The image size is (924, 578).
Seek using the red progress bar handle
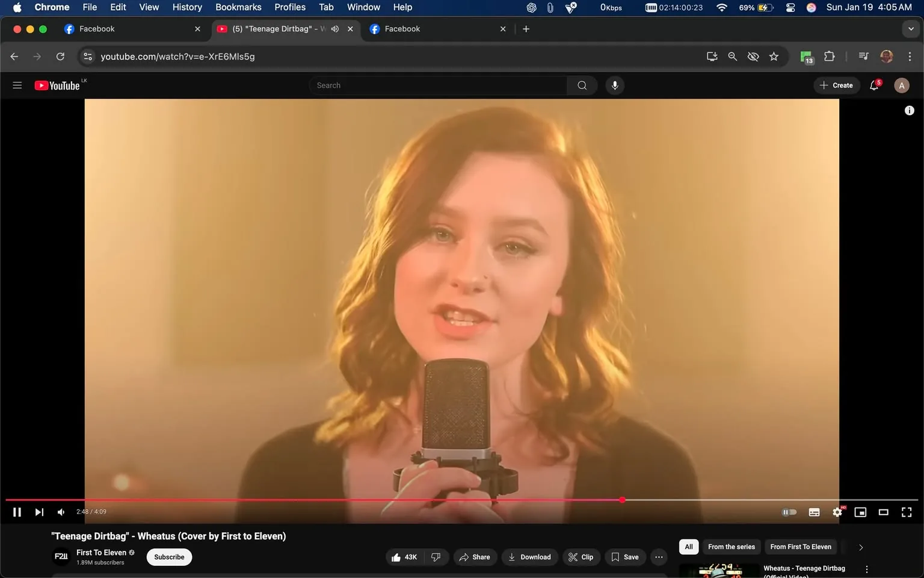pos(622,500)
